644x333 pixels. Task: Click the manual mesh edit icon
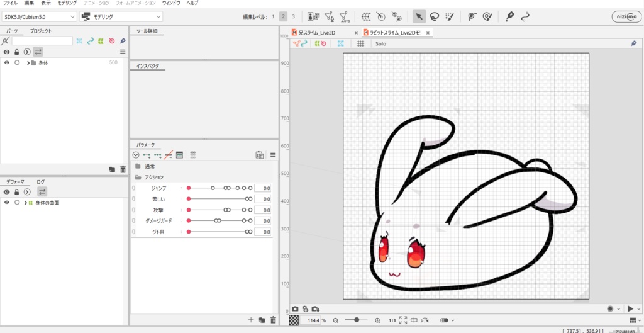[x=329, y=16]
